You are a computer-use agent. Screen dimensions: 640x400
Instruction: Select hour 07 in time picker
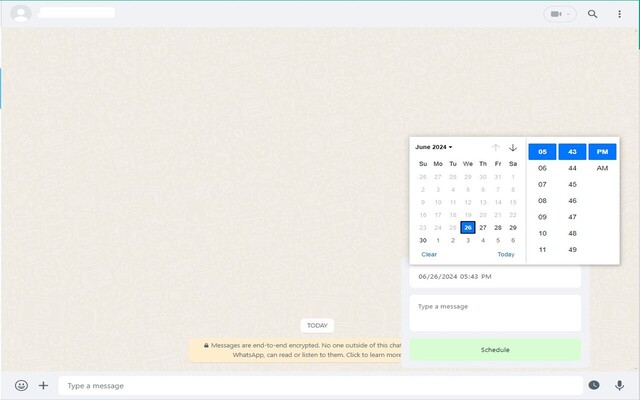tap(542, 184)
